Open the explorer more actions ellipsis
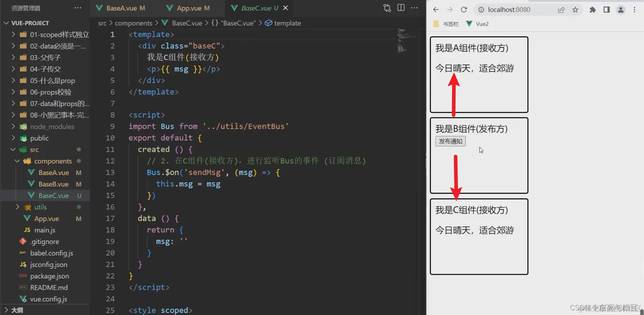Image resolution: width=644 pixels, height=315 pixels. point(78,8)
